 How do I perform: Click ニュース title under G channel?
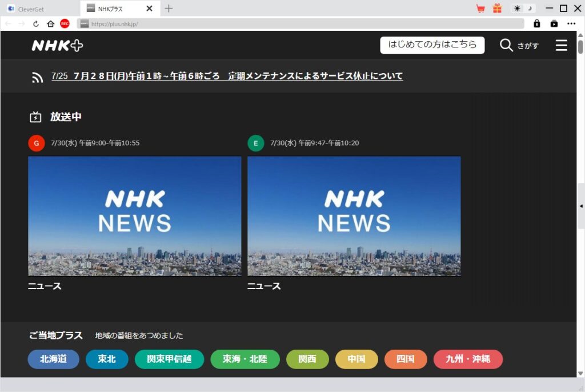[x=45, y=286]
